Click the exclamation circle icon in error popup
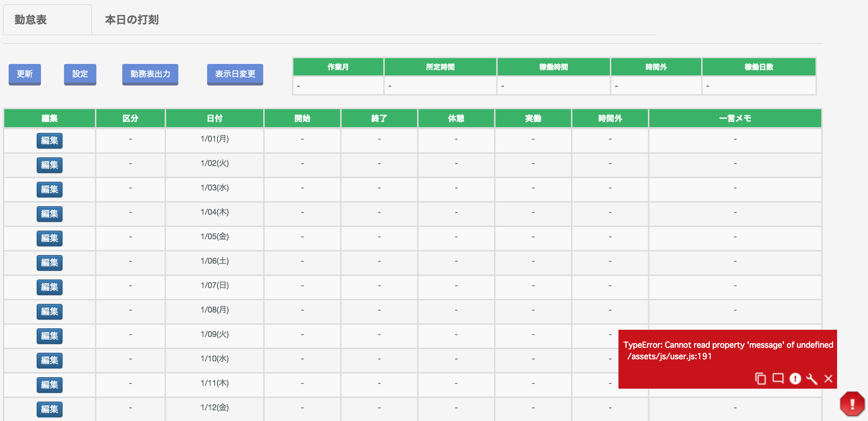868x421 pixels. pos(795,379)
